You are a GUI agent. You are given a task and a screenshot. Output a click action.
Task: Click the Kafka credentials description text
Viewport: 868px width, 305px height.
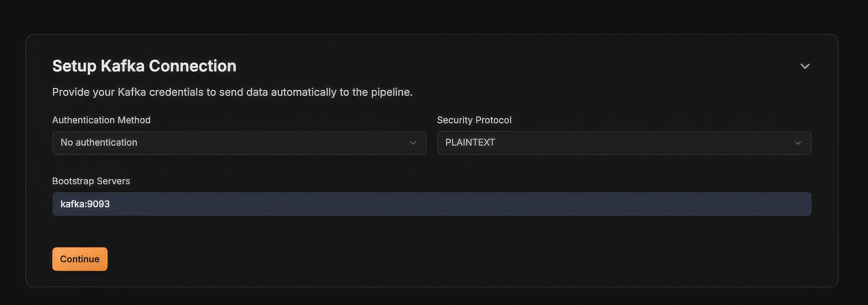coord(232,92)
